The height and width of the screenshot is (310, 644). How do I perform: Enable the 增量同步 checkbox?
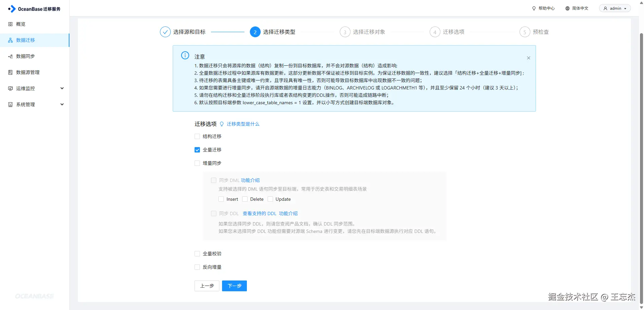tap(197, 163)
